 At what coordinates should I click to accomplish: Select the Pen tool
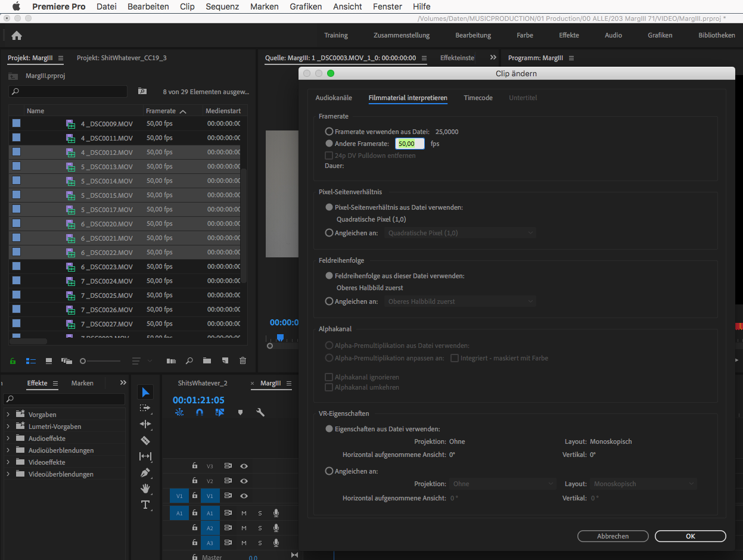(x=145, y=472)
